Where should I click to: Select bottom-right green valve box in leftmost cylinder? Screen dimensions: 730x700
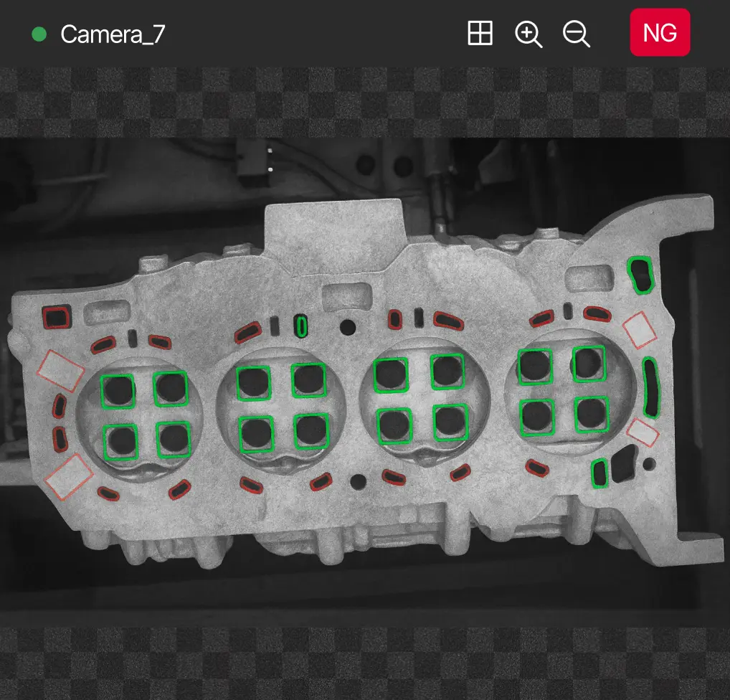point(174,439)
